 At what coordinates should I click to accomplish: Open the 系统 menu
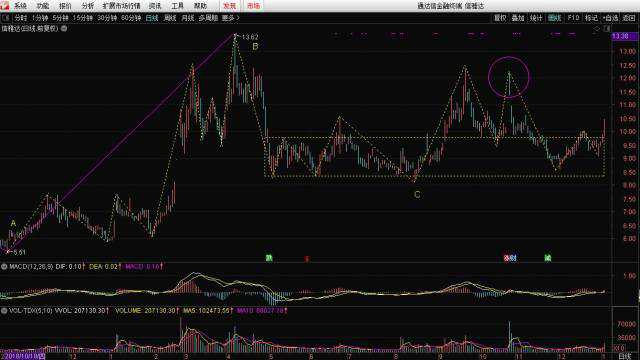point(20,6)
